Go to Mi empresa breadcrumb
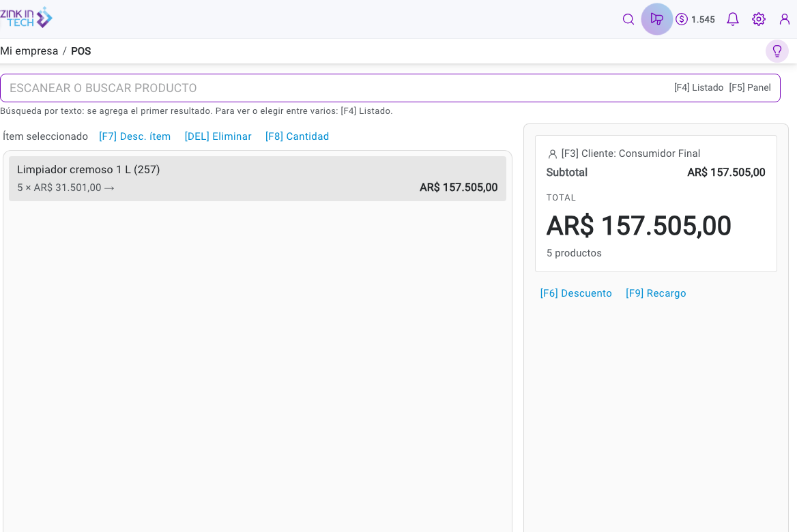Screen dimensions: 797x532 coord(29,51)
